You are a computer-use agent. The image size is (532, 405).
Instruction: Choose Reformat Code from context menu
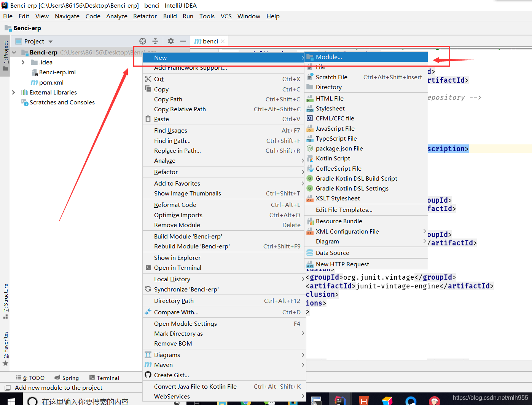click(x=224, y=205)
